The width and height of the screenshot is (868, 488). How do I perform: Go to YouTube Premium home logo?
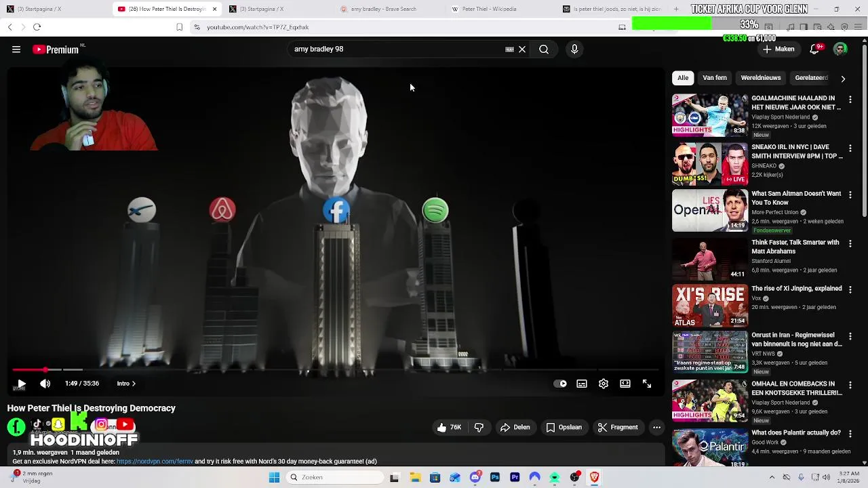(x=57, y=49)
